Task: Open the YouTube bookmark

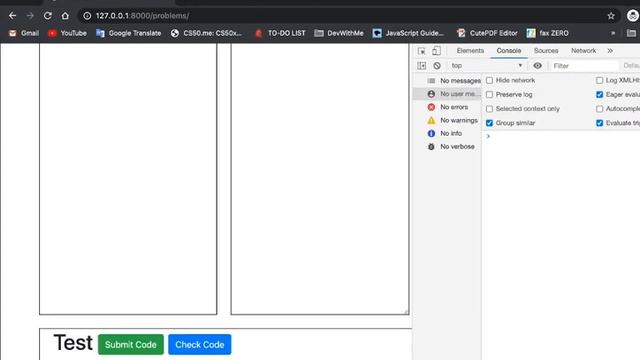Action: tap(67, 33)
